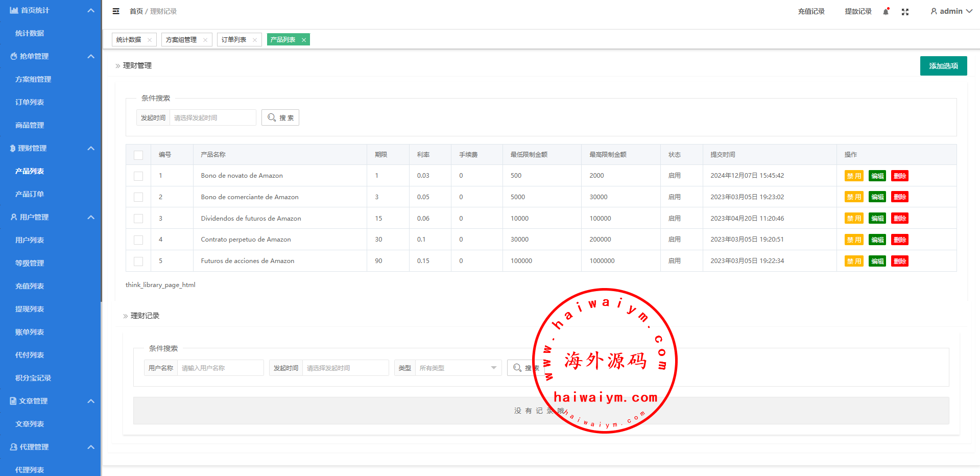Switch to the 方案组管理 tab
Image resolution: width=980 pixels, height=476 pixels.
pyautogui.click(x=181, y=40)
